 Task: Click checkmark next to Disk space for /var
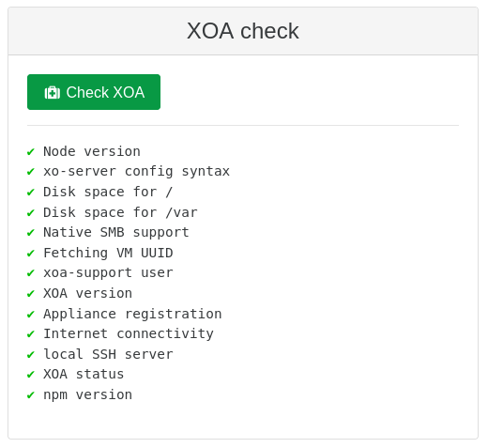(x=31, y=212)
